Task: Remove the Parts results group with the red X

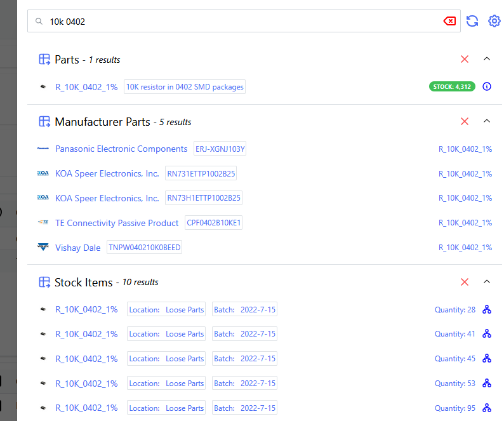Action: tap(465, 59)
